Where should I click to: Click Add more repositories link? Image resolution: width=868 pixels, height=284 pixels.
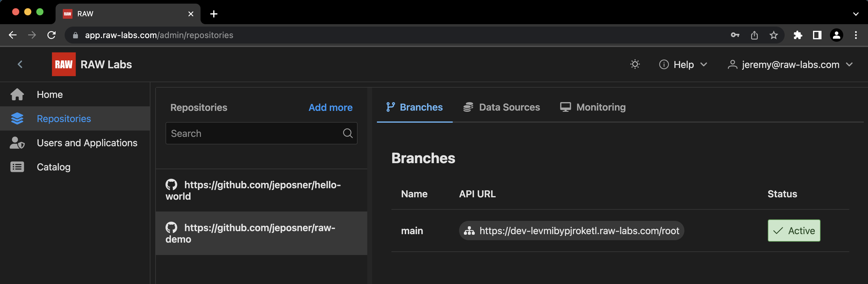[x=330, y=108]
